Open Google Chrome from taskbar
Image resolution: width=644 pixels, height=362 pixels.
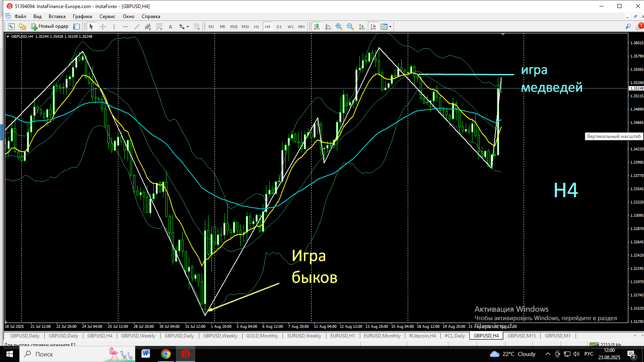click(165, 354)
